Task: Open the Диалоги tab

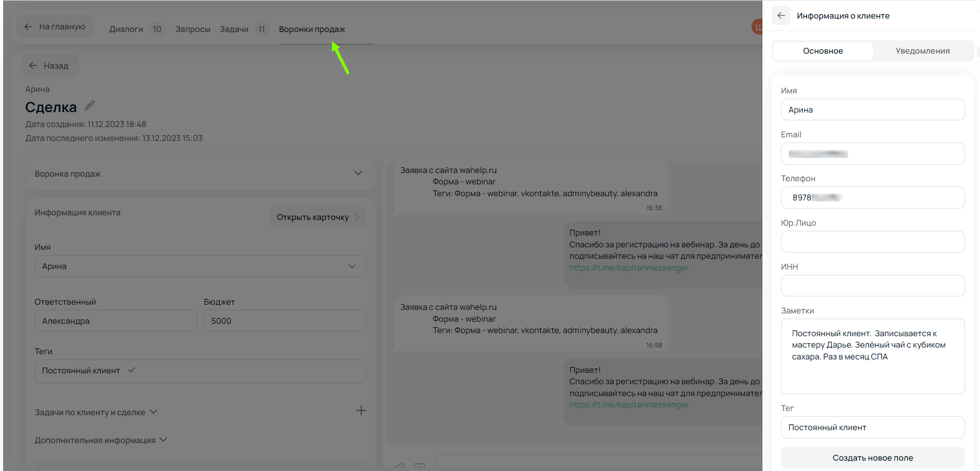Action: pyautogui.click(x=126, y=29)
